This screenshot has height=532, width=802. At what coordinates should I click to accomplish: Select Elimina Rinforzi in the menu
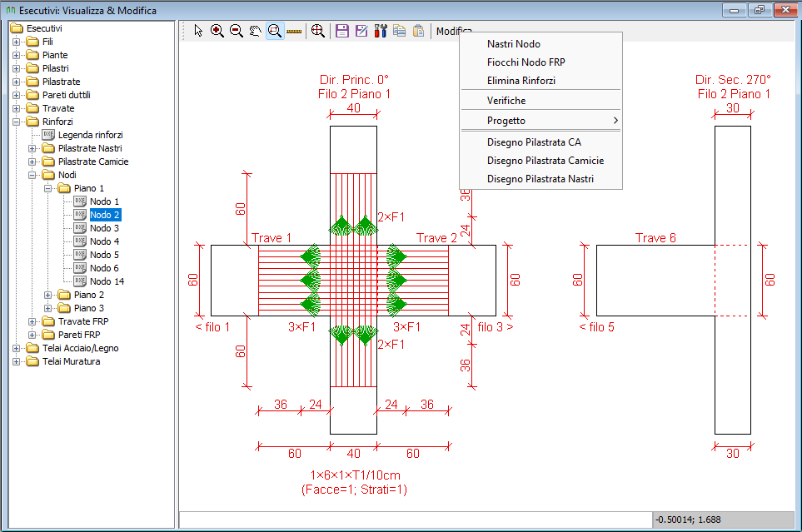(540, 80)
